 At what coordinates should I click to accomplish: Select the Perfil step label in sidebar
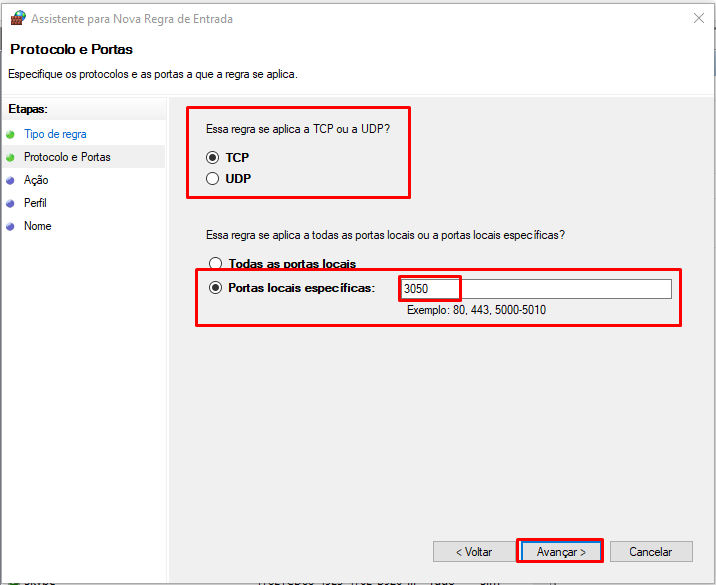point(35,203)
